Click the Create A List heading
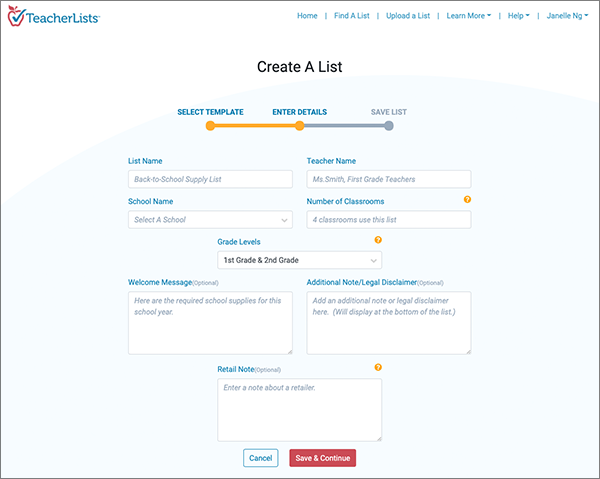 click(x=300, y=67)
